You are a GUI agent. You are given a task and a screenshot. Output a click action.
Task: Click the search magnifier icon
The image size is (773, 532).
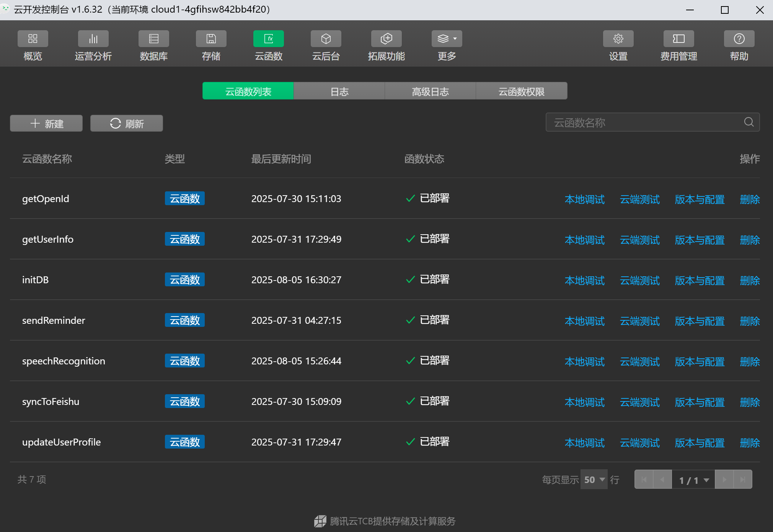click(x=749, y=122)
